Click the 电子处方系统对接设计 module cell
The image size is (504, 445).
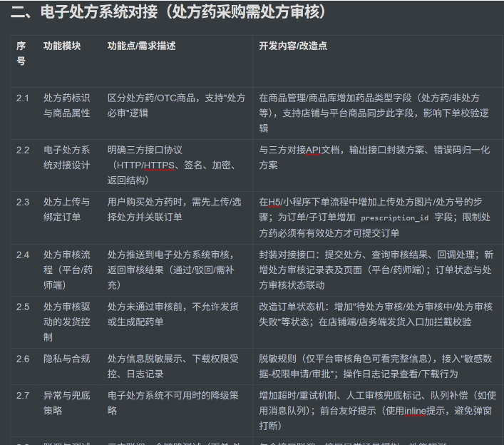67,157
